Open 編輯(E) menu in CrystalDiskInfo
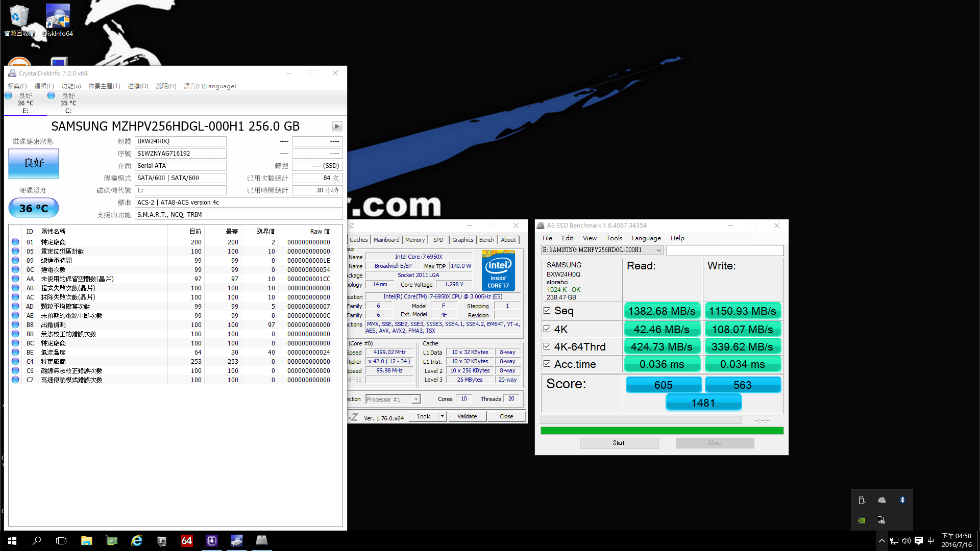The height and width of the screenshot is (551, 980). click(x=44, y=86)
